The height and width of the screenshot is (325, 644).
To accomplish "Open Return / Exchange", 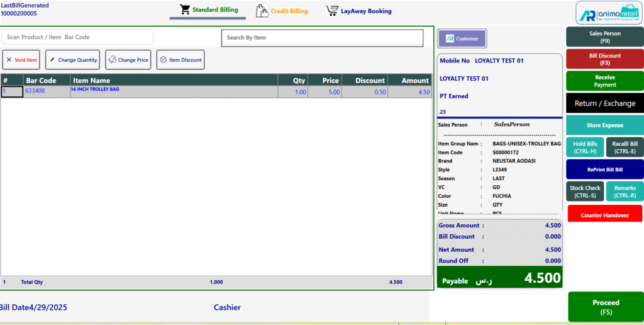I will tap(604, 103).
